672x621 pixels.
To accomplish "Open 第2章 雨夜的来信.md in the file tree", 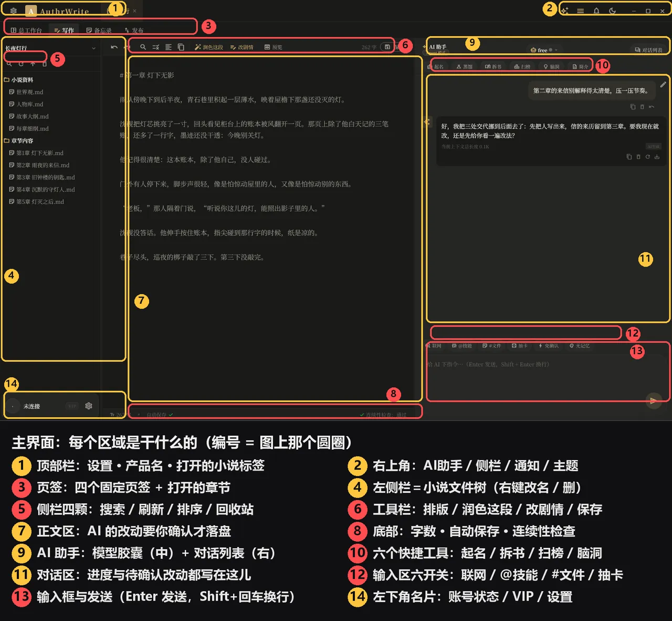I will tap(39, 165).
